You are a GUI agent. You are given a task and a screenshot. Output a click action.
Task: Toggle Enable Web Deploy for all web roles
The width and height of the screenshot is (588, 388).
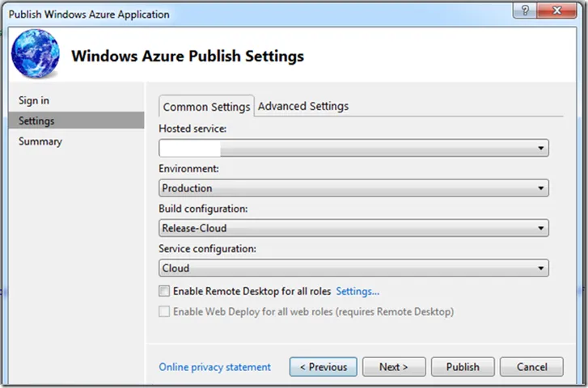pos(164,311)
